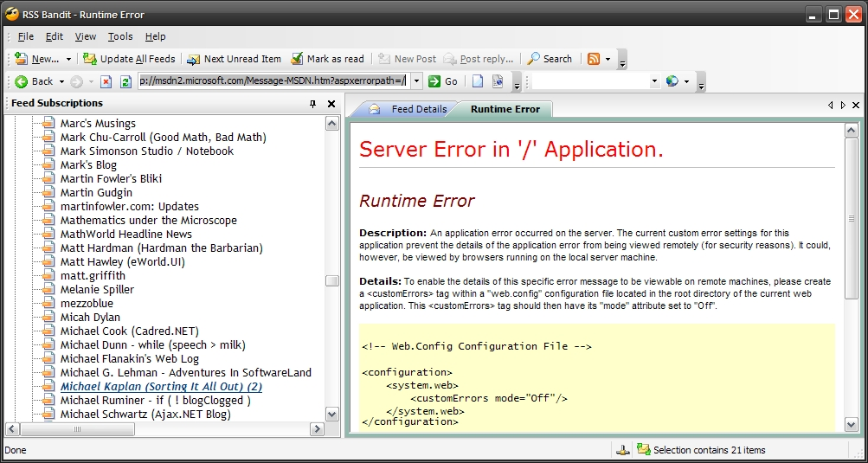Go to Next Unread Item
Viewport: 868px width, 463px height.
235,59
